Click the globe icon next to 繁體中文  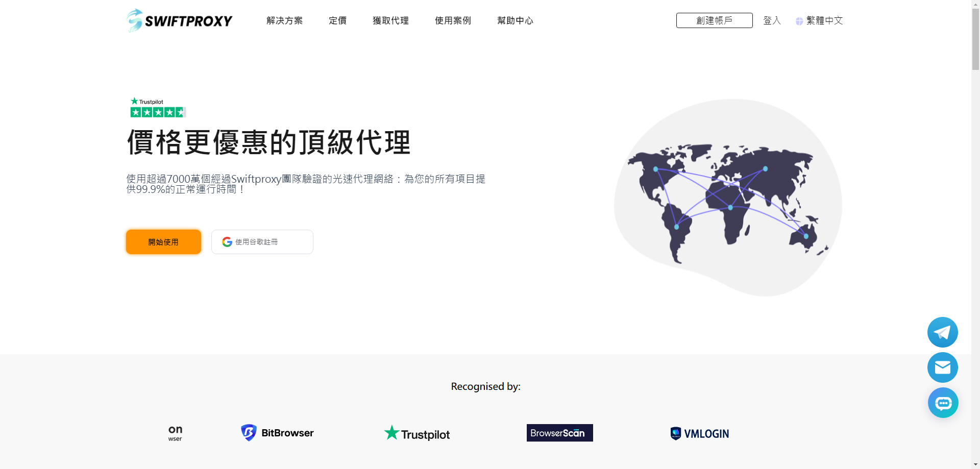(799, 21)
